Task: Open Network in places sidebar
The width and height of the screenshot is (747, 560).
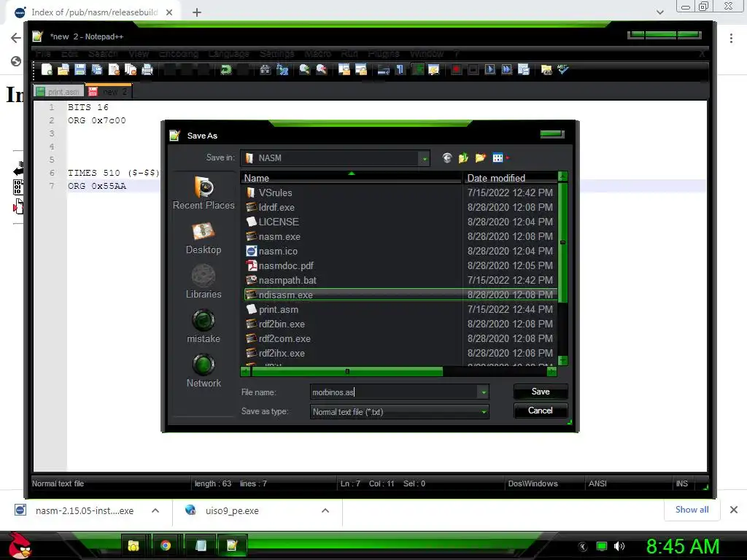Action: [x=204, y=371]
